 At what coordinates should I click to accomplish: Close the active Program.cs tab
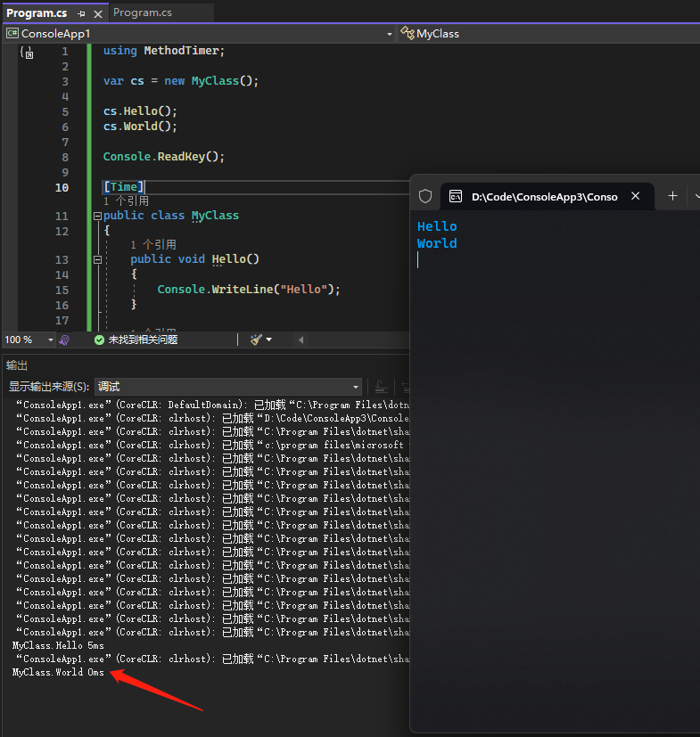click(x=98, y=14)
